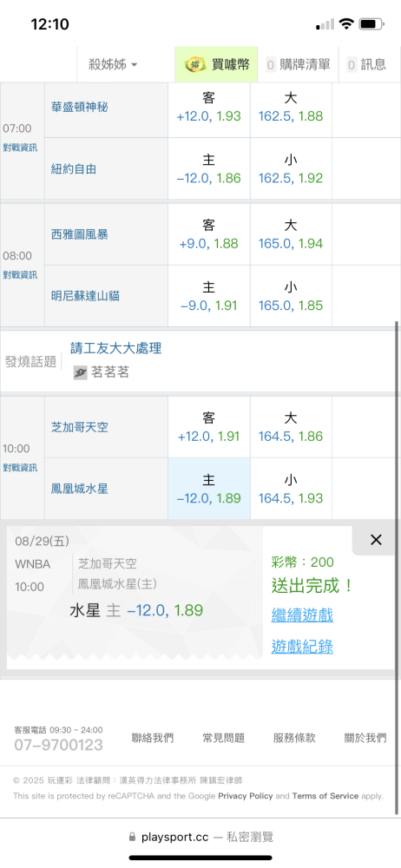401x868 pixels.
Task: Open the 殺姊姊 user dropdown menu
Action: point(113,64)
